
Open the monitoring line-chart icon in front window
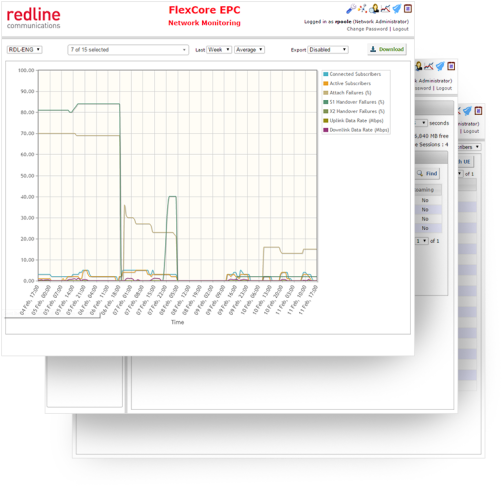tap(385, 9)
